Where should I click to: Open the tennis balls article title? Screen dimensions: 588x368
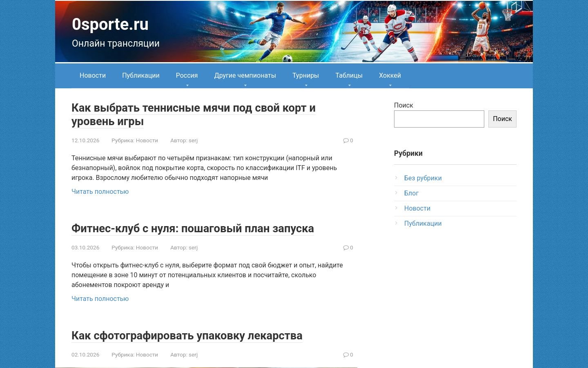pyautogui.click(x=194, y=114)
